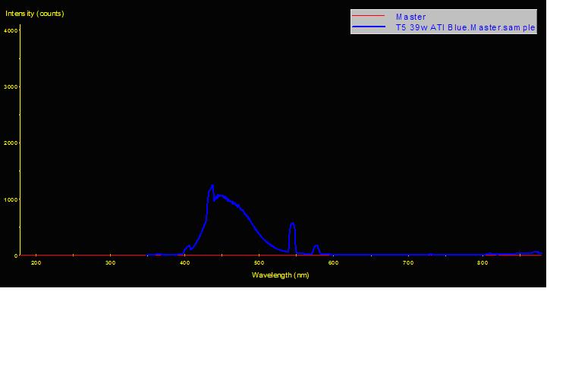Click the 4000 intensity tick label

point(11,30)
